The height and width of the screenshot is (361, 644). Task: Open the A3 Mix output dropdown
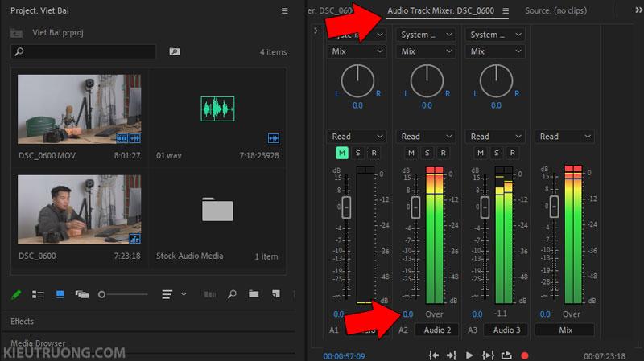pos(495,51)
